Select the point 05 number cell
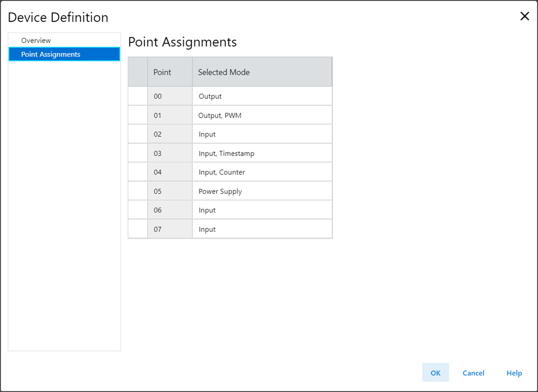538x392 pixels. (x=169, y=191)
